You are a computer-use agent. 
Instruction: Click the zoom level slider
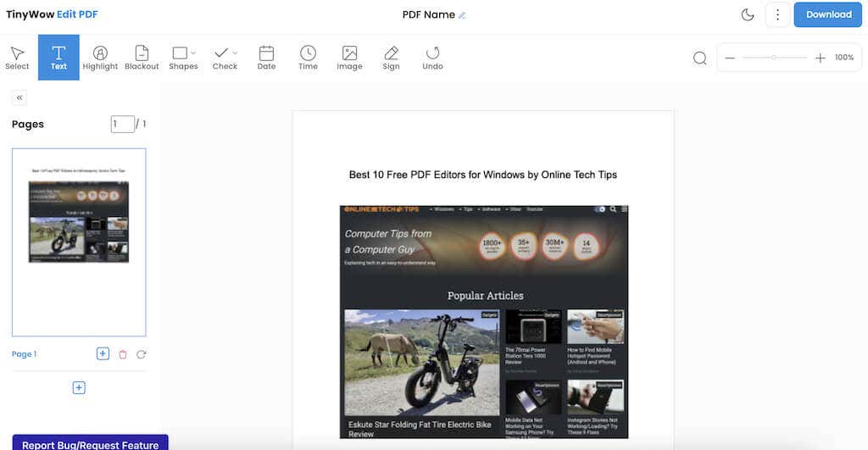[x=775, y=58]
